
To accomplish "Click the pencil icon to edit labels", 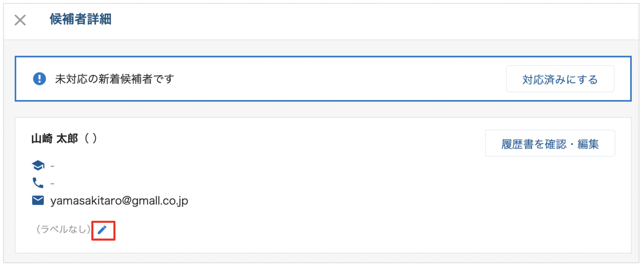I will [x=102, y=230].
